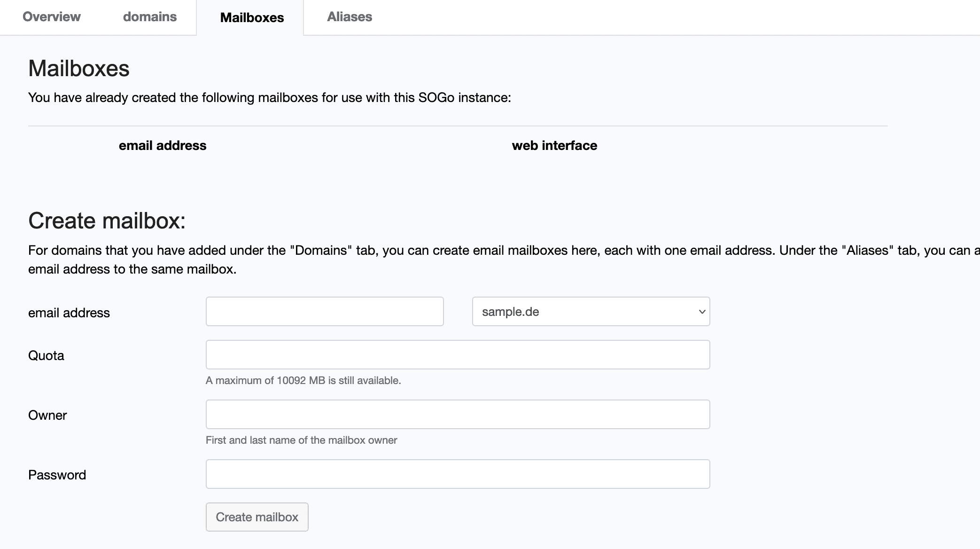Click the 'Mailboxes' page heading

(78, 69)
